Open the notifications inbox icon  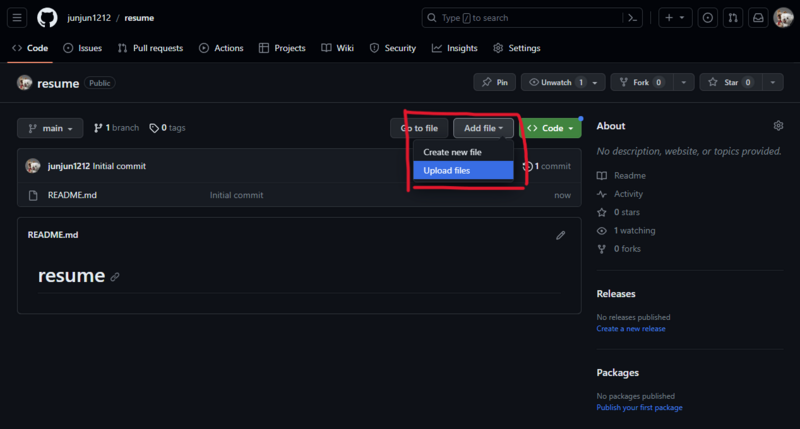tap(758, 18)
